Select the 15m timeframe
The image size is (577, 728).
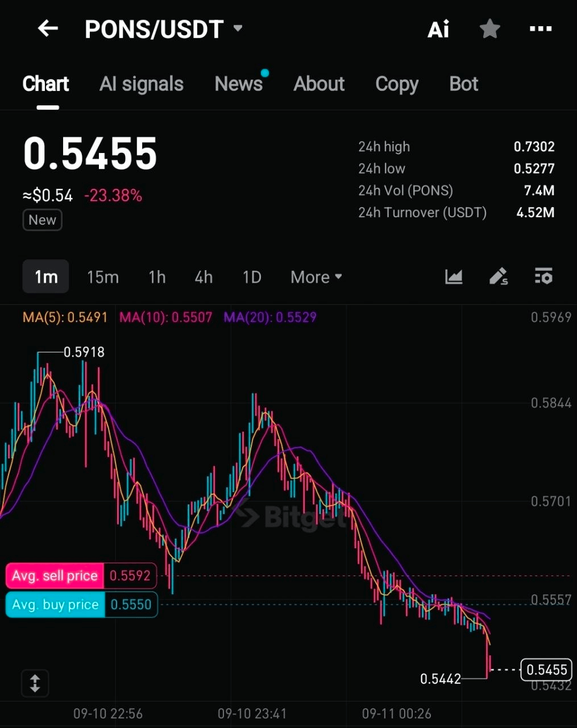pos(103,277)
